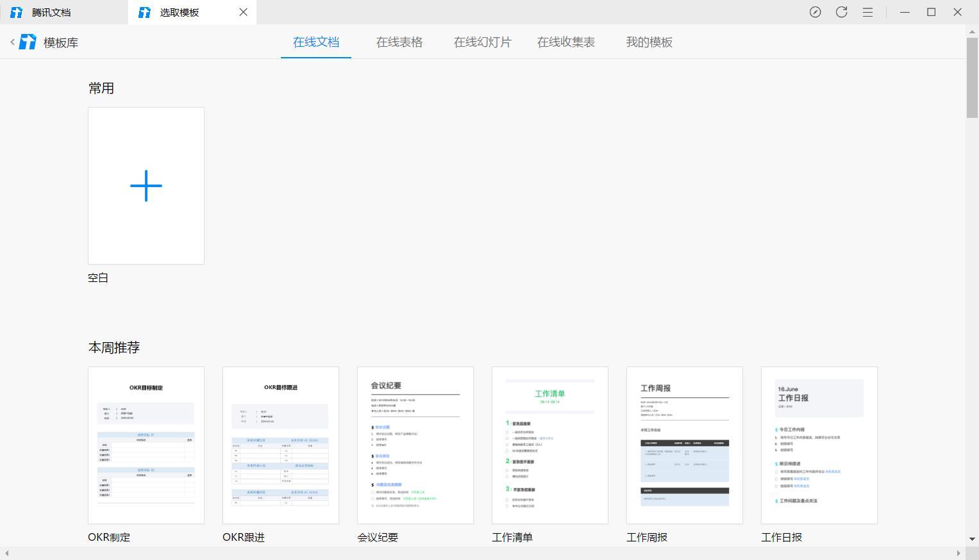
Task: Click the vertical scrollbar down arrow
Action: point(973,539)
